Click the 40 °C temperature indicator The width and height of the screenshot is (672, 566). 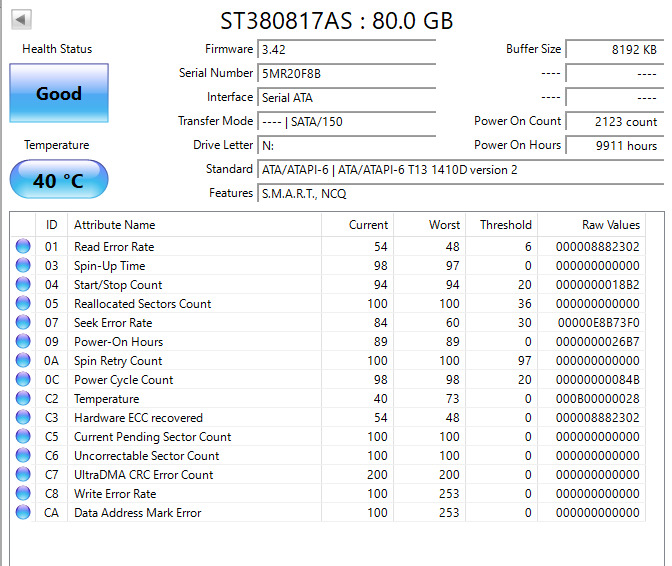(59, 180)
